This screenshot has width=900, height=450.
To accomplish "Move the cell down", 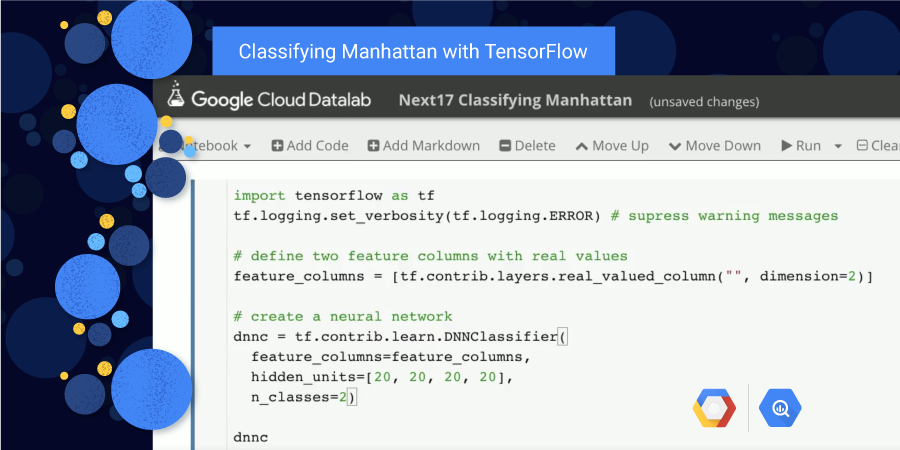I will (715, 146).
